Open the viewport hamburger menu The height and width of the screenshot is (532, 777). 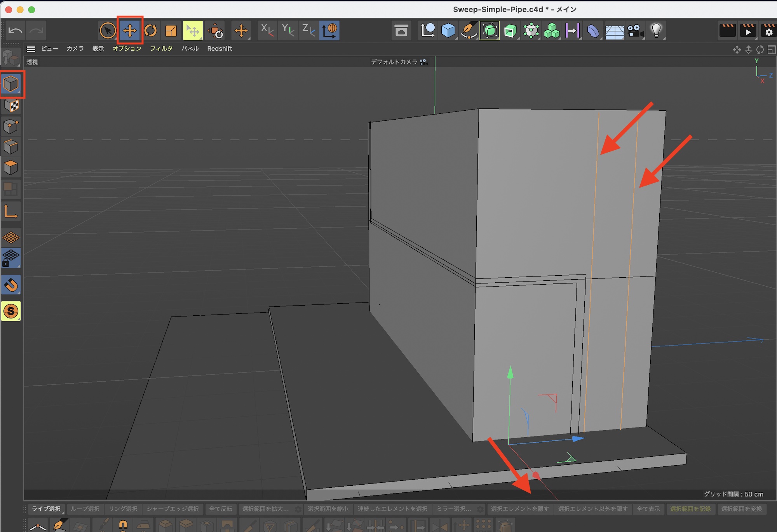pos(31,49)
